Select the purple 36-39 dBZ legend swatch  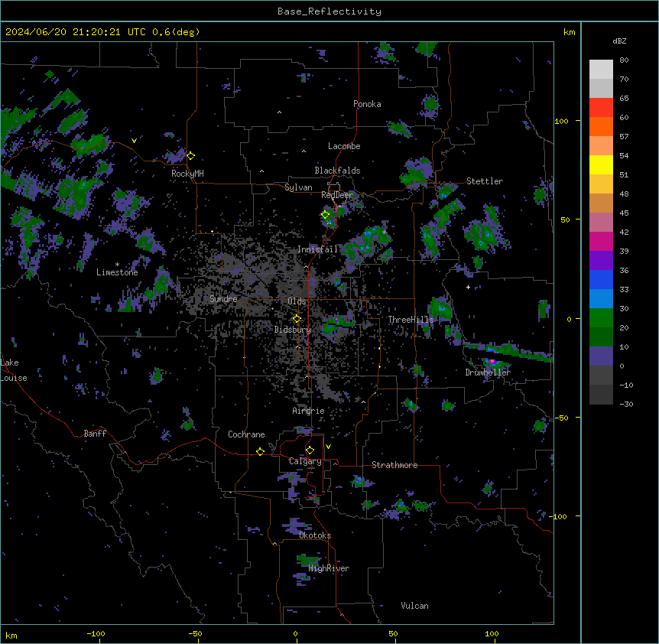(x=601, y=261)
